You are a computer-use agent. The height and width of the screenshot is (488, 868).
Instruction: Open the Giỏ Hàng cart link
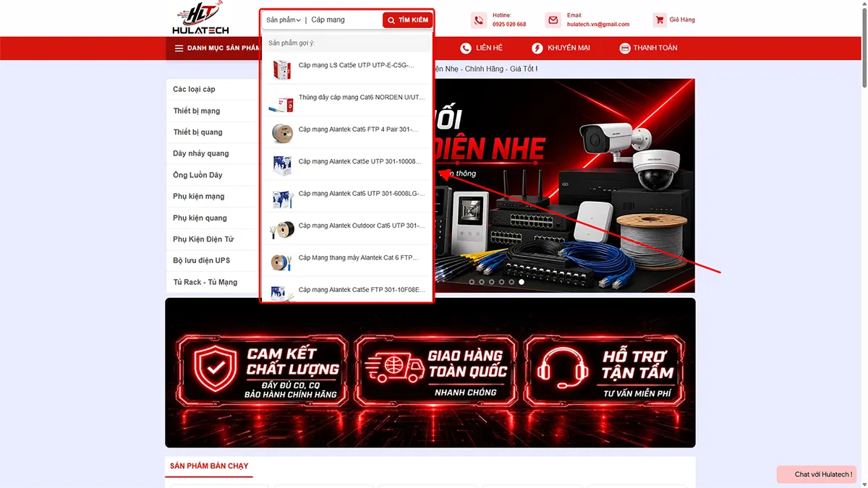click(x=682, y=20)
